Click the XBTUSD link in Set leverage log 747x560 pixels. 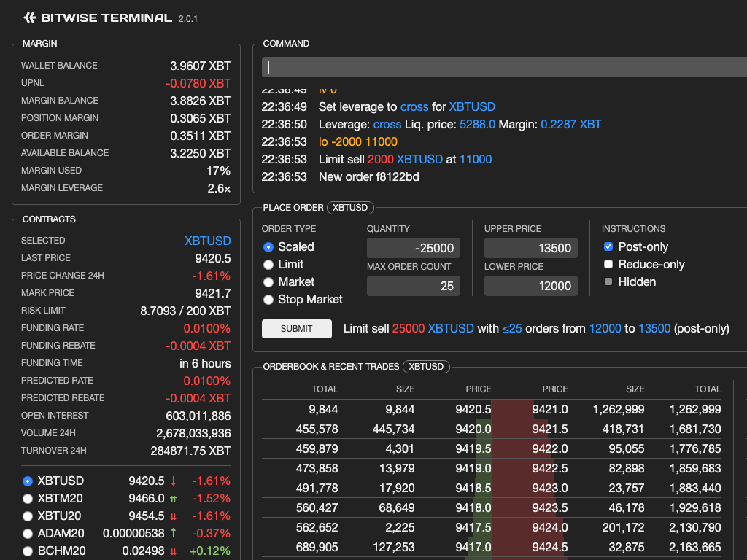tap(472, 106)
